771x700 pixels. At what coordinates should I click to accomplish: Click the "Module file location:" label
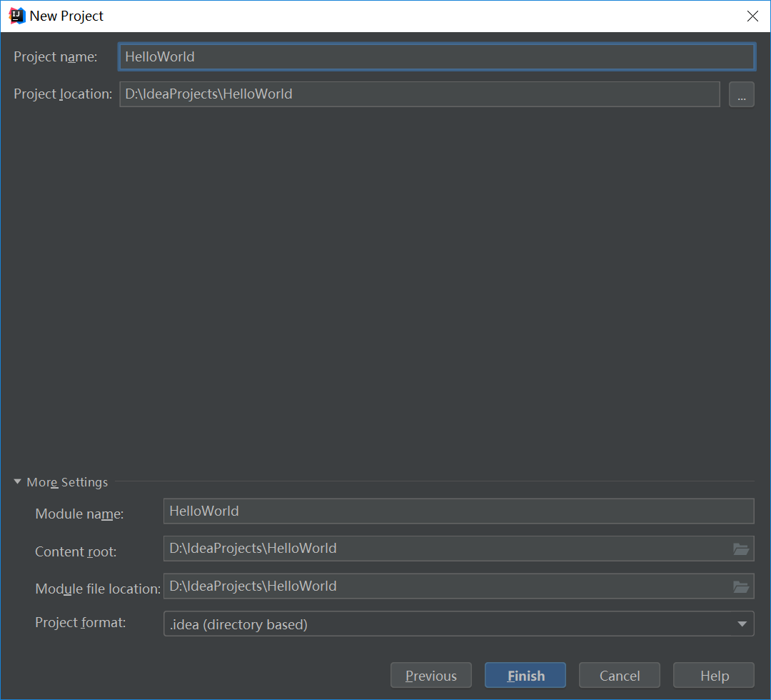pyautogui.click(x=98, y=589)
